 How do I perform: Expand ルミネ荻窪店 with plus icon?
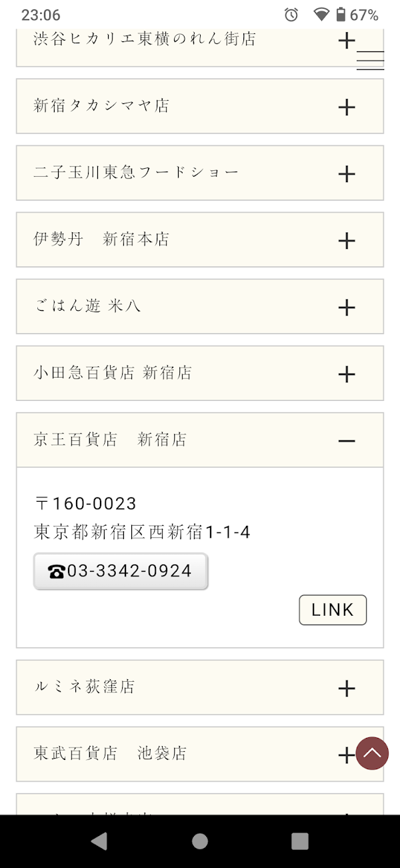pyautogui.click(x=347, y=688)
